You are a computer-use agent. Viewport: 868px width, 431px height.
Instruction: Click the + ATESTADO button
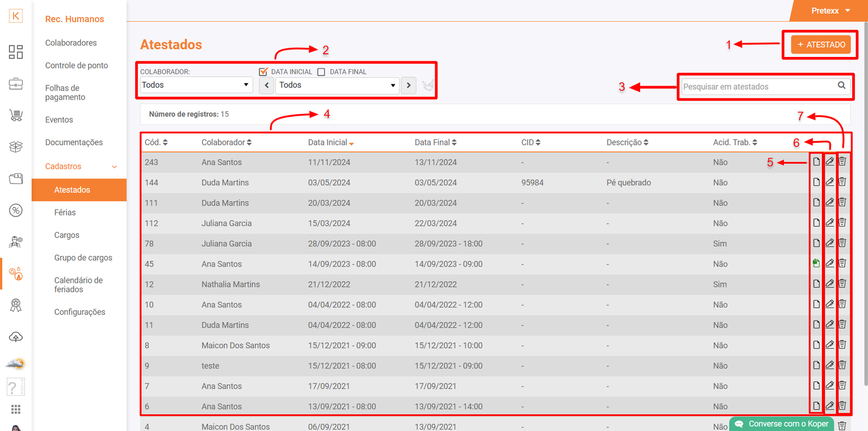(x=820, y=45)
